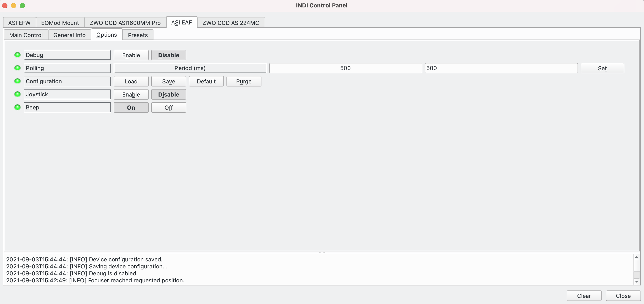This screenshot has height=304, width=644.
Task: Enable the Joystick control
Action: (x=131, y=94)
